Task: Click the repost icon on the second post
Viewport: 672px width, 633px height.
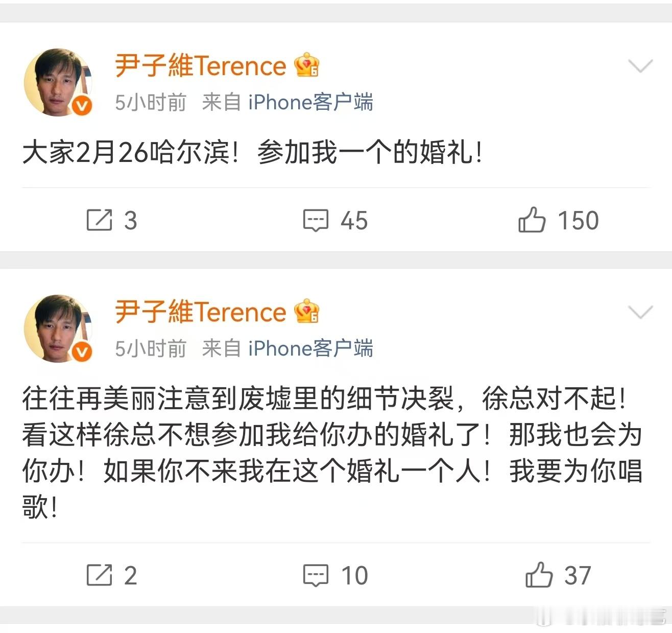Action: coord(100,575)
